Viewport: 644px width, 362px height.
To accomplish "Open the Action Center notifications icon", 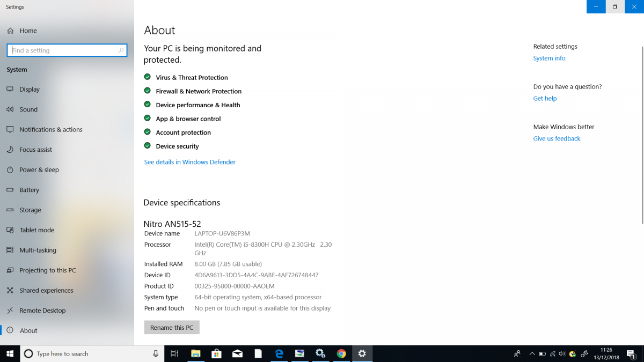I will [632, 354].
